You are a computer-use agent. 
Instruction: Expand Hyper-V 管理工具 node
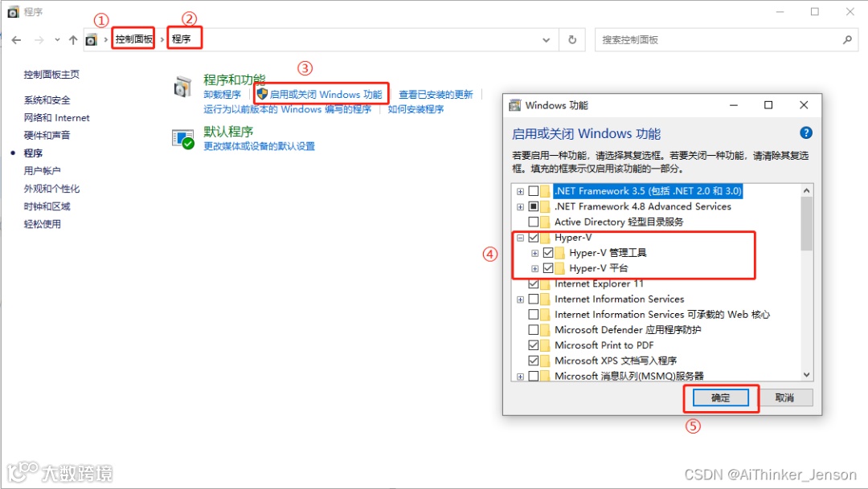point(534,254)
